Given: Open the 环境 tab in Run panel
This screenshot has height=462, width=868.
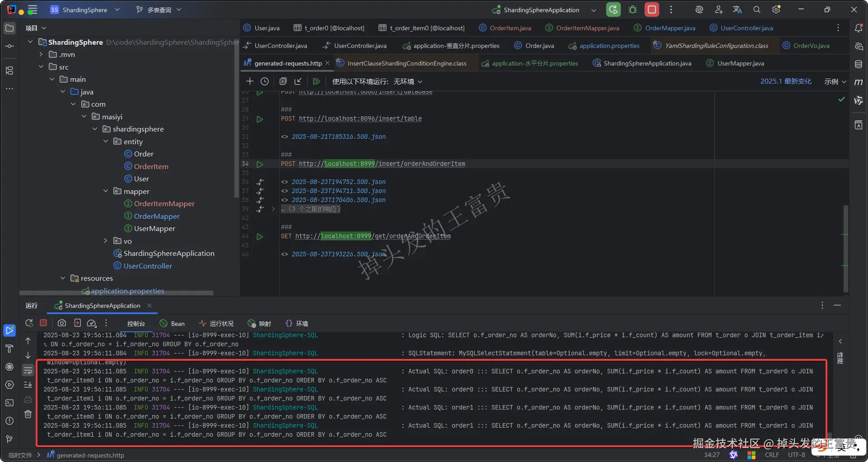Looking at the screenshot, I should (x=297, y=324).
